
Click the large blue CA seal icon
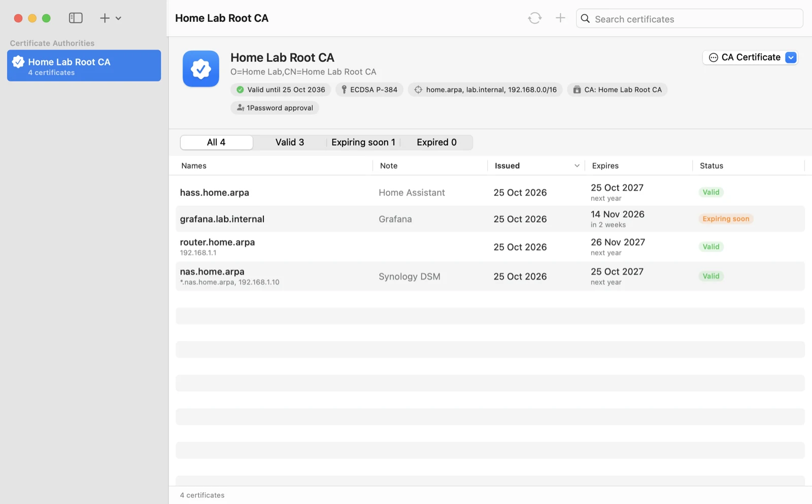201,69
